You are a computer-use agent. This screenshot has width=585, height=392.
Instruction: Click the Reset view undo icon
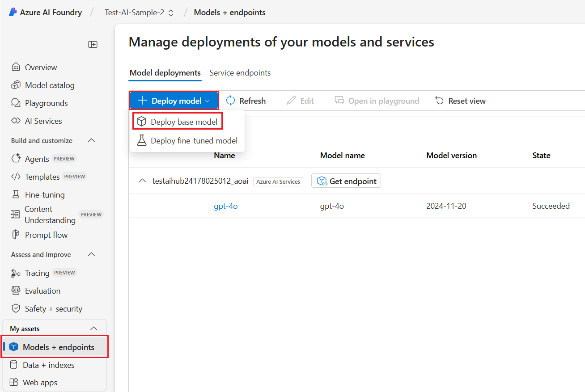[440, 101]
